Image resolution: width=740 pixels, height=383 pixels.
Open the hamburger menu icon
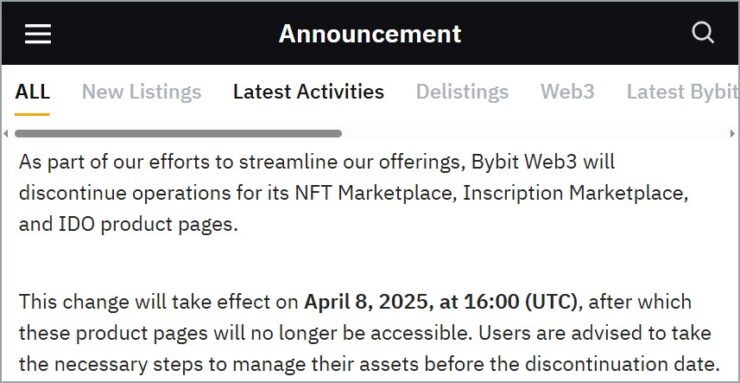pos(38,34)
